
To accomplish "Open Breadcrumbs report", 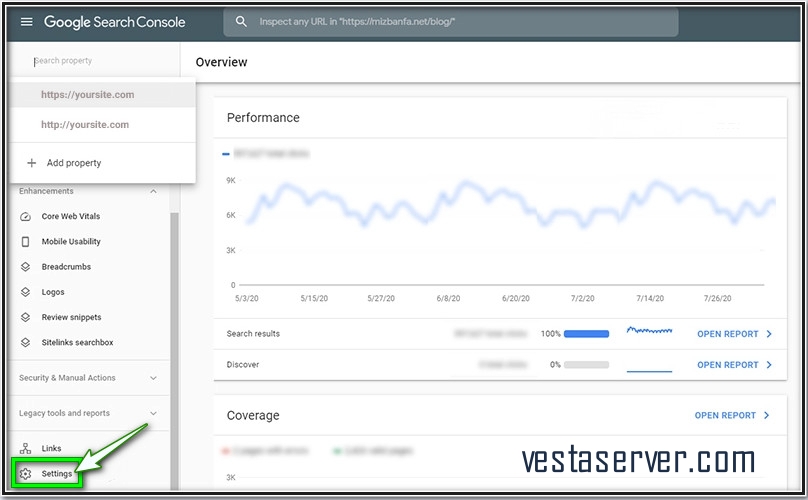I will [x=66, y=267].
